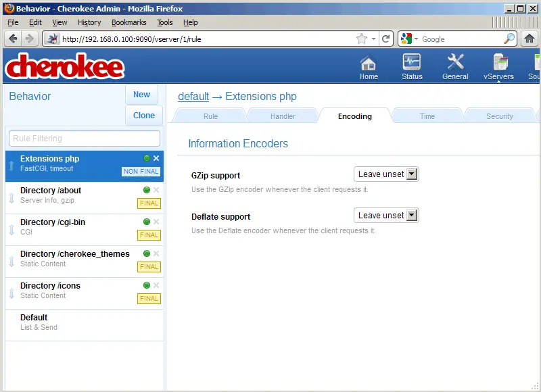This screenshot has width=541, height=392.
Task: Go back with the browser back arrow
Action: (x=13, y=39)
